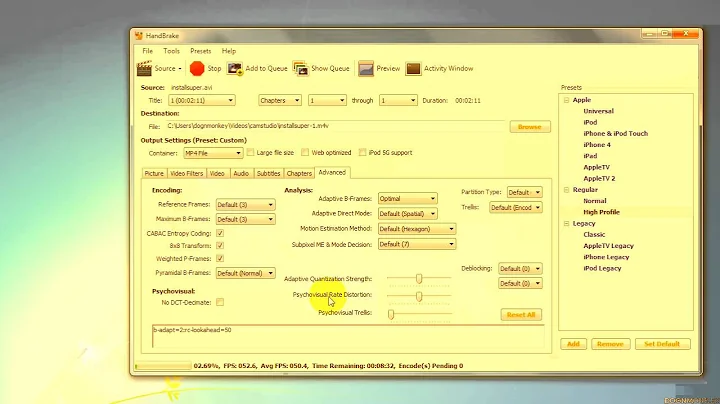Adjust the Psychovisual Rate Distortion slider
Screen dimensions: 720x404
pyautogui.click(x=419, y=296)
